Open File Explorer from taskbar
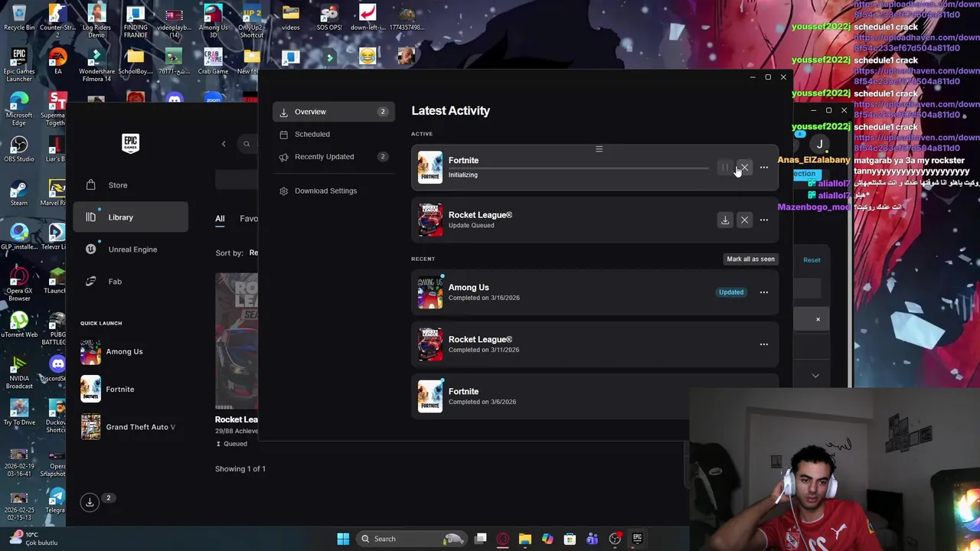 525,539
